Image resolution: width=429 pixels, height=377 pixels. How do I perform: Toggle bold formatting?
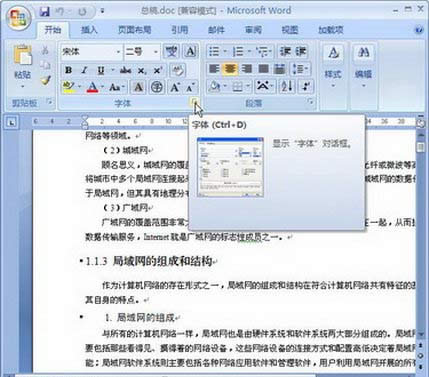point(69,70)
